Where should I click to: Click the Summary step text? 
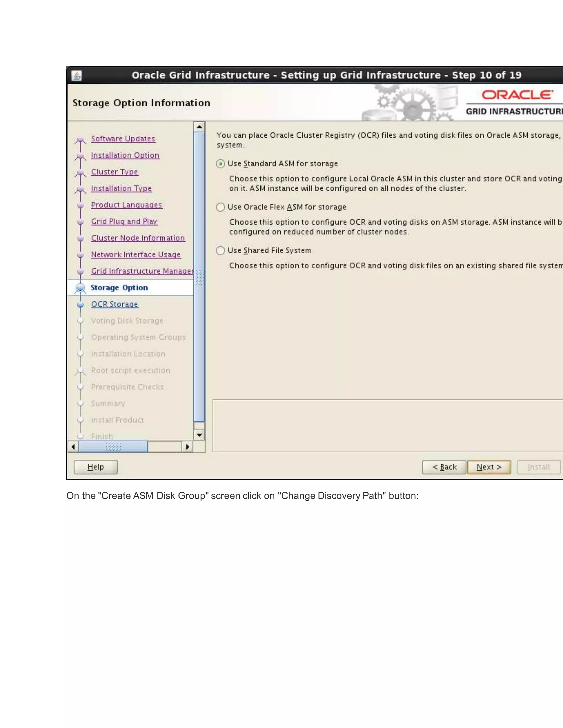108,403
